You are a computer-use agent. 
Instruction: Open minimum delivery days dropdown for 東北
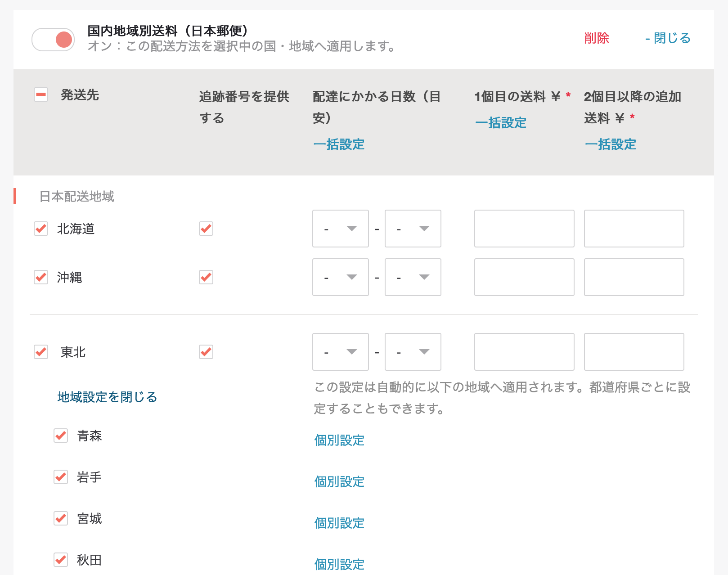click(341, 352)
